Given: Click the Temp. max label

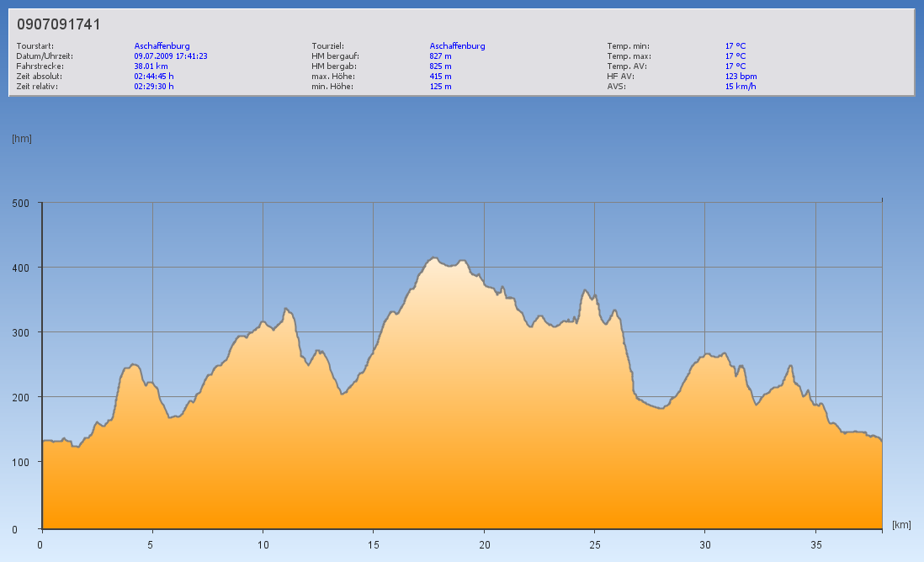Looking at the screenshot, I should point(629,56).
